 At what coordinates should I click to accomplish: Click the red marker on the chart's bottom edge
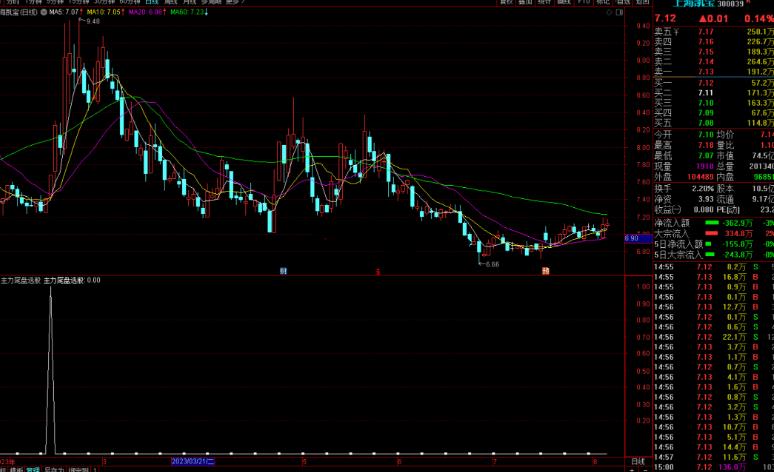tap(378, 272)
